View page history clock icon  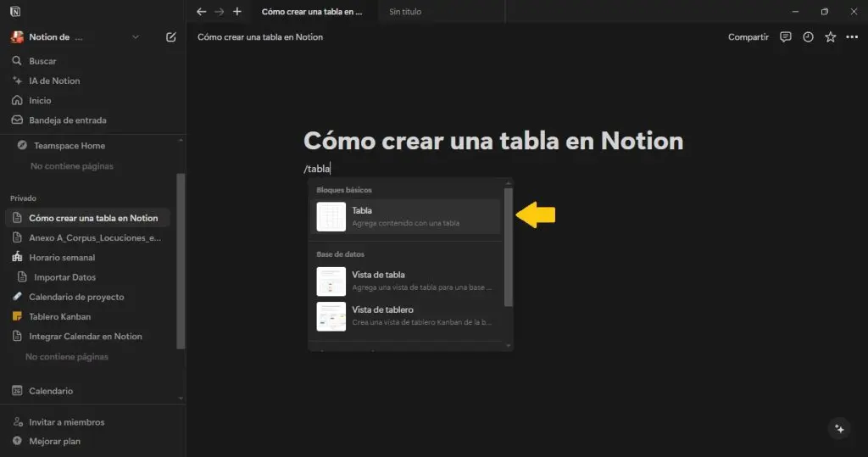click(x=808, y=37)
